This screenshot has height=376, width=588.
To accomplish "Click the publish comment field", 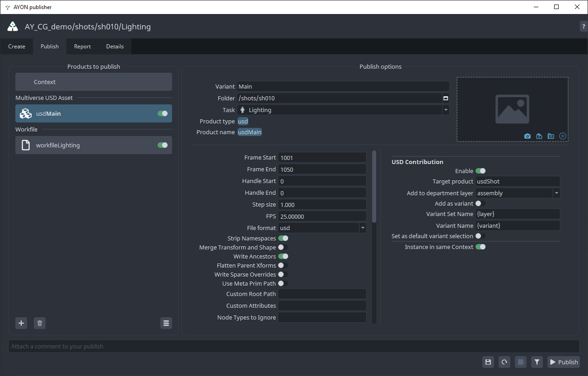I will pos(294,346).
